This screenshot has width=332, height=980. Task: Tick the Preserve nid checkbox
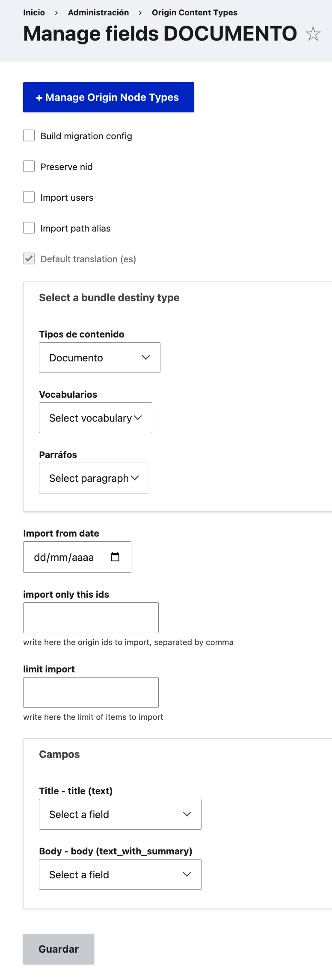(x=29, y=167)
